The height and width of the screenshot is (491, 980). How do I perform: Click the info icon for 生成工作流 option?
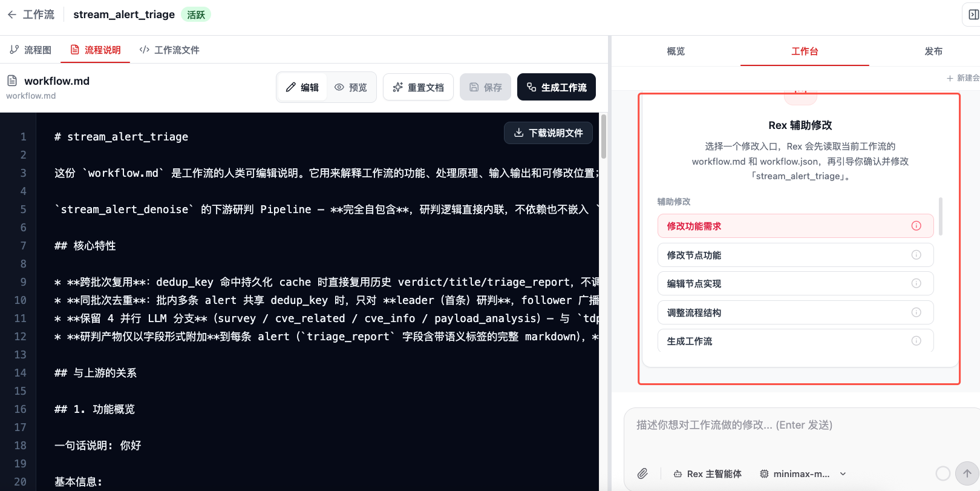(916, 341)
